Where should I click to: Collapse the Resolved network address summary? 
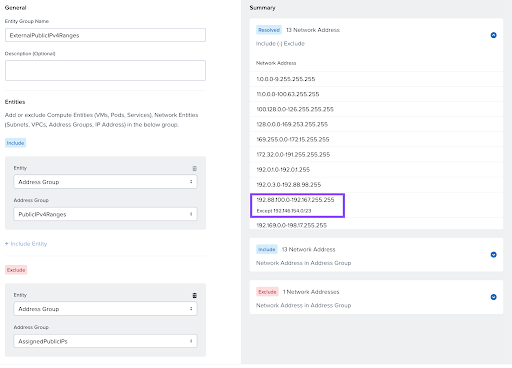coord(493,35)
